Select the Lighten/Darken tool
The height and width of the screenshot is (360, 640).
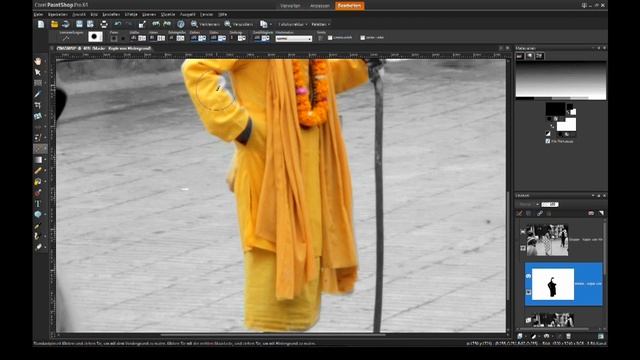(38, 182)
